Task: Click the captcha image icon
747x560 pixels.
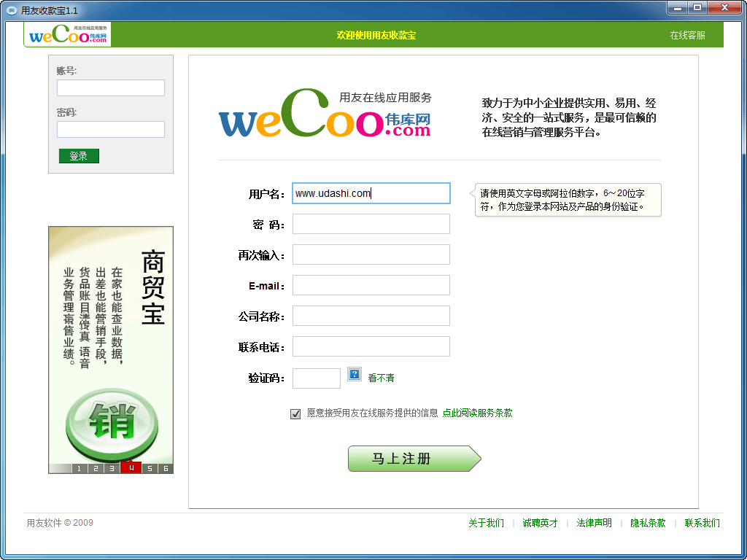Action: (x=355, y=374)
